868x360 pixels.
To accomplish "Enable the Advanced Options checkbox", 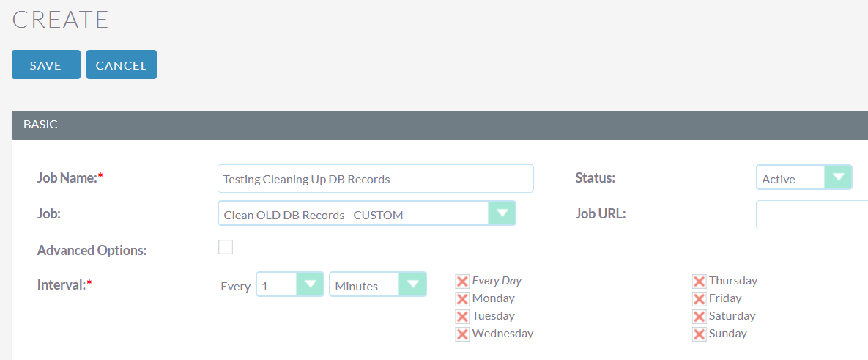I will (226, 247).
